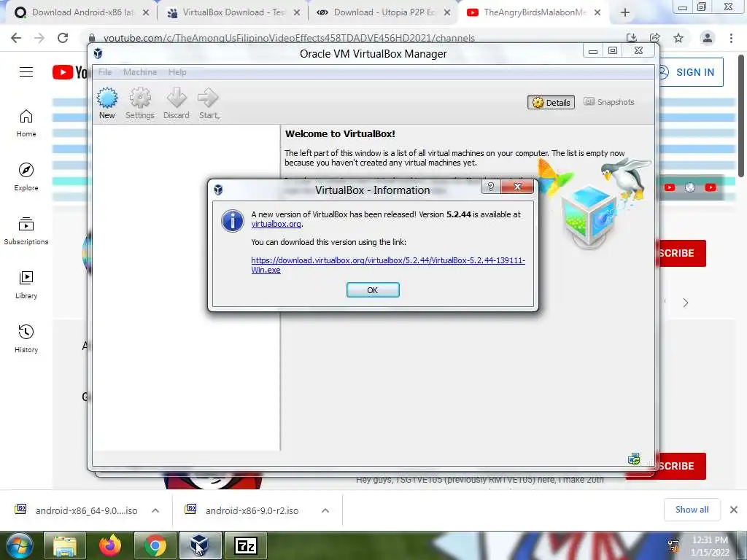Screen dimensions: 747x560
Task: Close the Chrome downloads bar
Action: pyautogui.click(x=734, y=510)
